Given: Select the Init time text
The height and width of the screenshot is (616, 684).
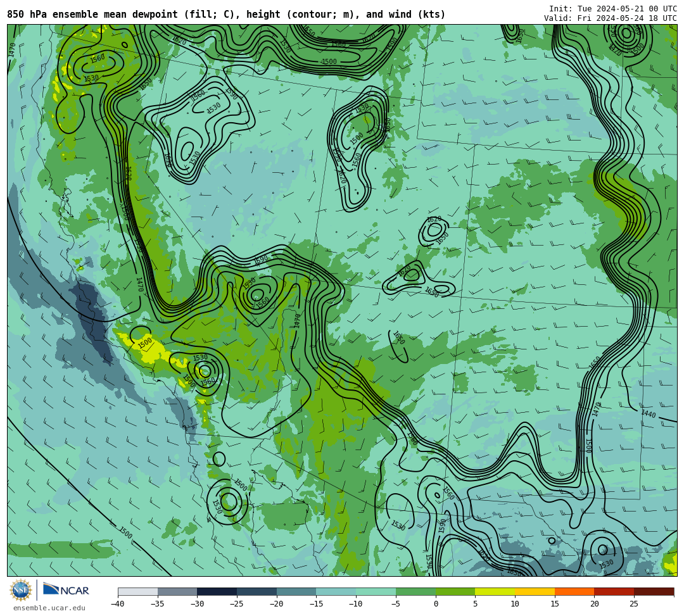Looking at the screenshot, I should pos(613,8).
